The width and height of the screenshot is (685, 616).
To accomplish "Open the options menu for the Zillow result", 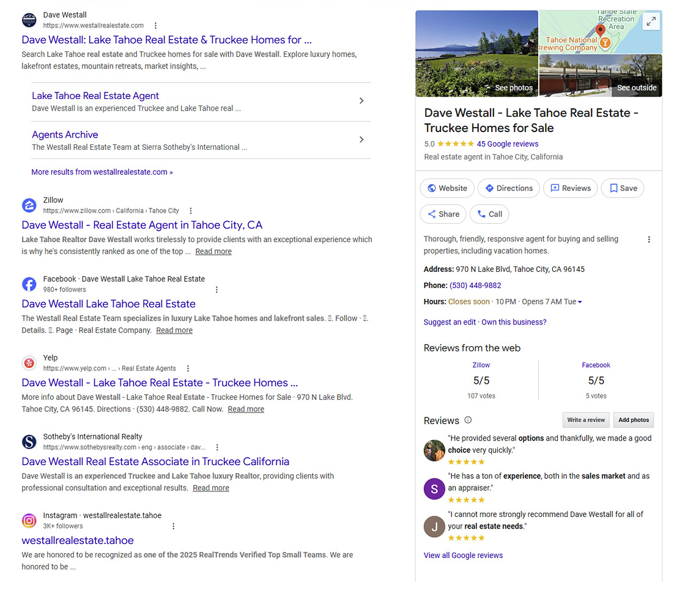I will [190, 211].
